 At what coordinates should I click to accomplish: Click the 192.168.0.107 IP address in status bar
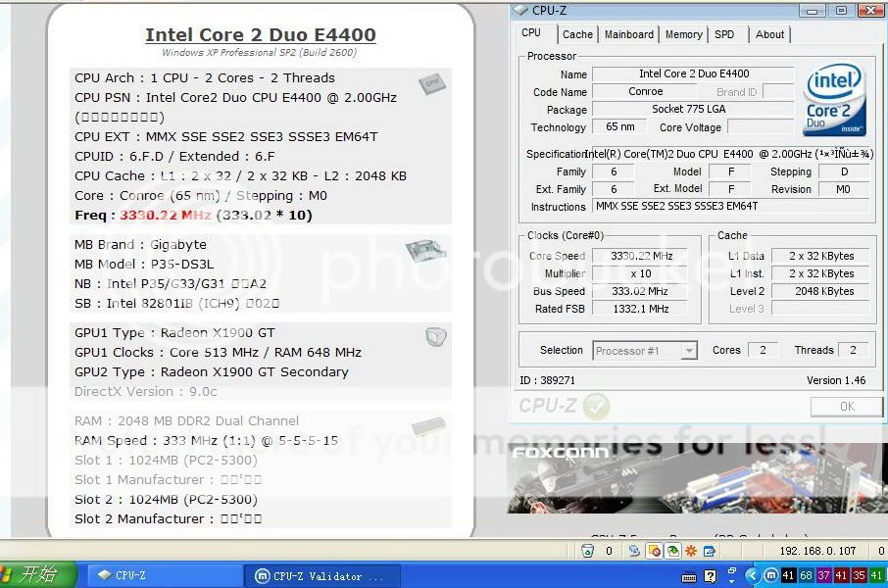(x=817, y=551)
